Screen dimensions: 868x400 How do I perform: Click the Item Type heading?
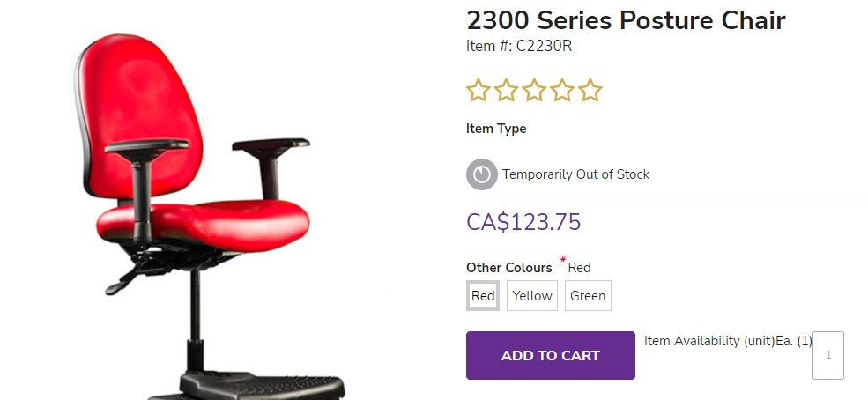click(496, 129)
